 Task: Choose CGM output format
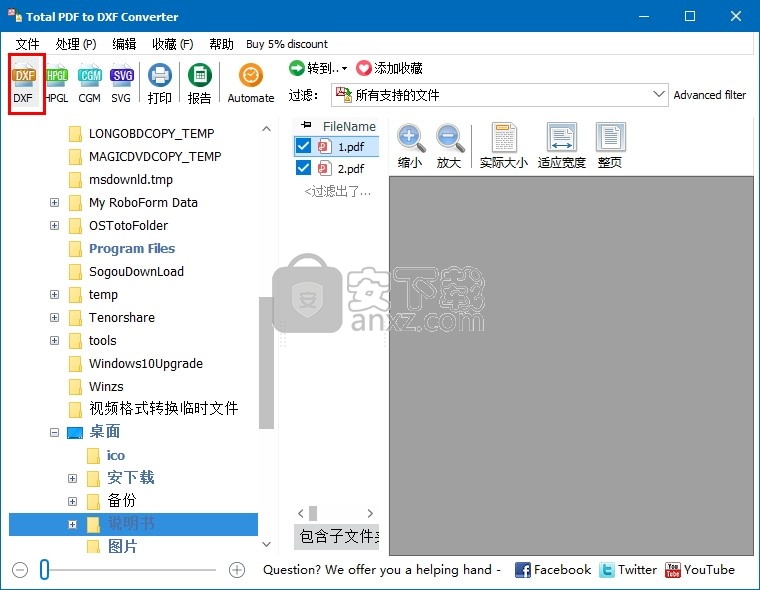90,84
